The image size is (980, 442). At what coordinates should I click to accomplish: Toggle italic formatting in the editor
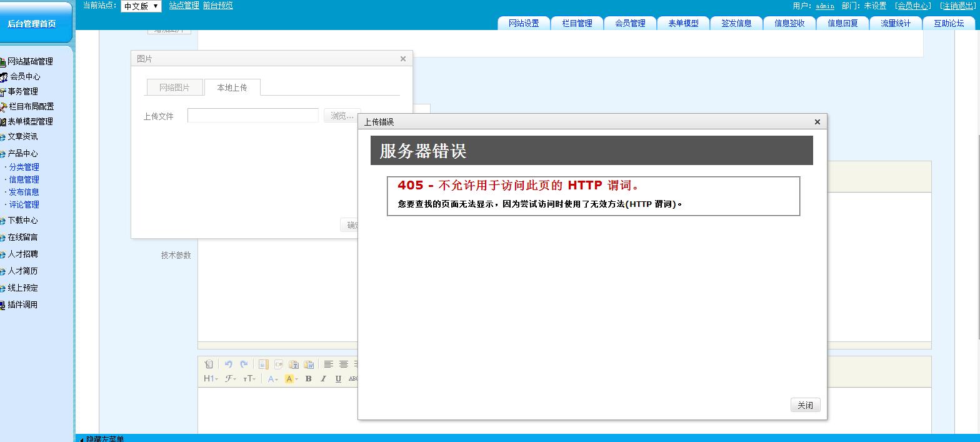(x=323, y=379)
